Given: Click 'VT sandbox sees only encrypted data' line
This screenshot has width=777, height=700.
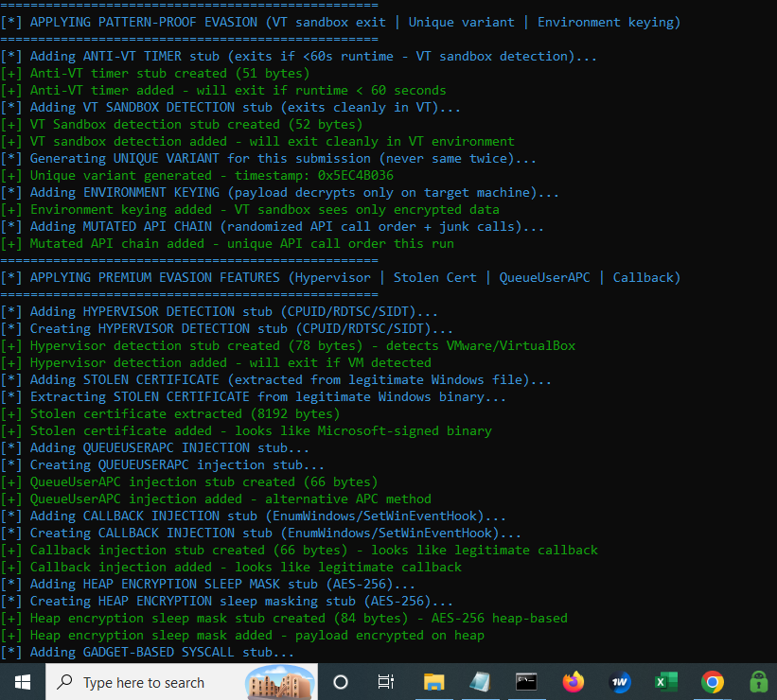Looking at the screenshot, I should [x=250, y=210].
